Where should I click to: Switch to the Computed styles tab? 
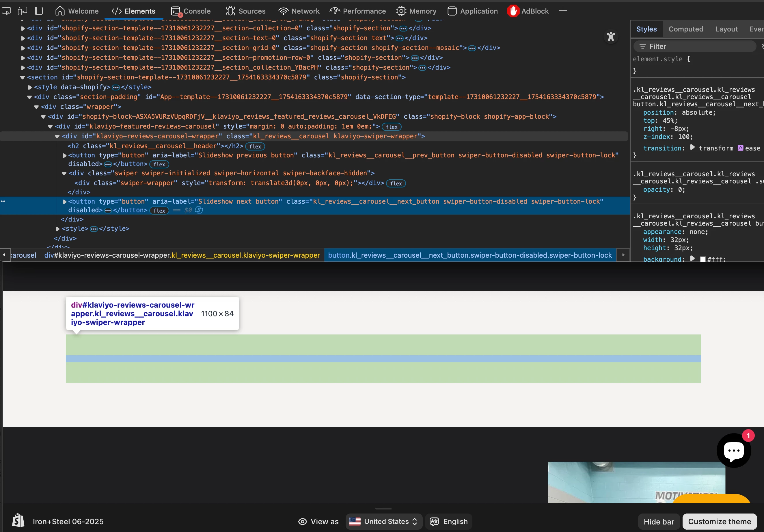tap(686, 29)
